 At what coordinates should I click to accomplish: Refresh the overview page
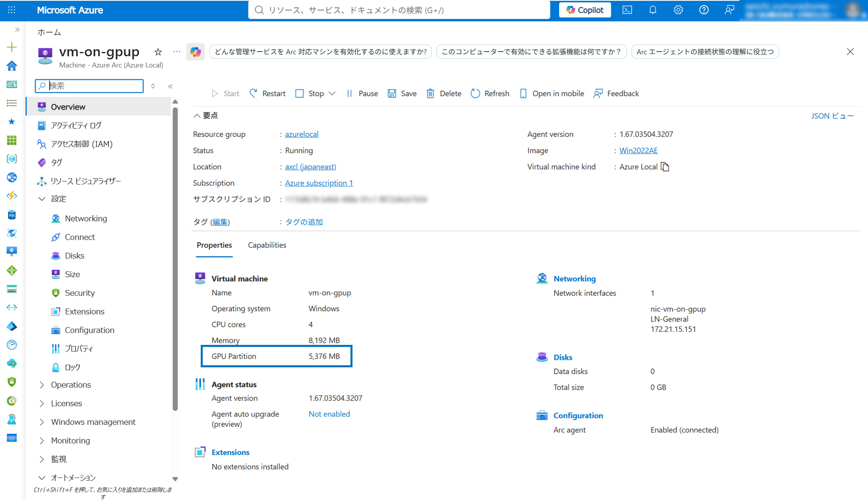point(490,93)
